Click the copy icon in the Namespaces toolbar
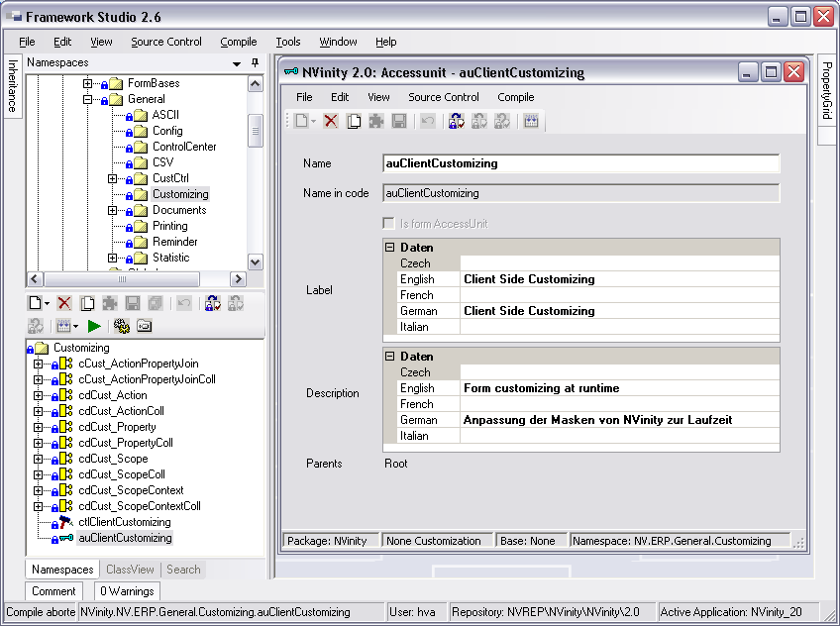 [x=87, y=304]
